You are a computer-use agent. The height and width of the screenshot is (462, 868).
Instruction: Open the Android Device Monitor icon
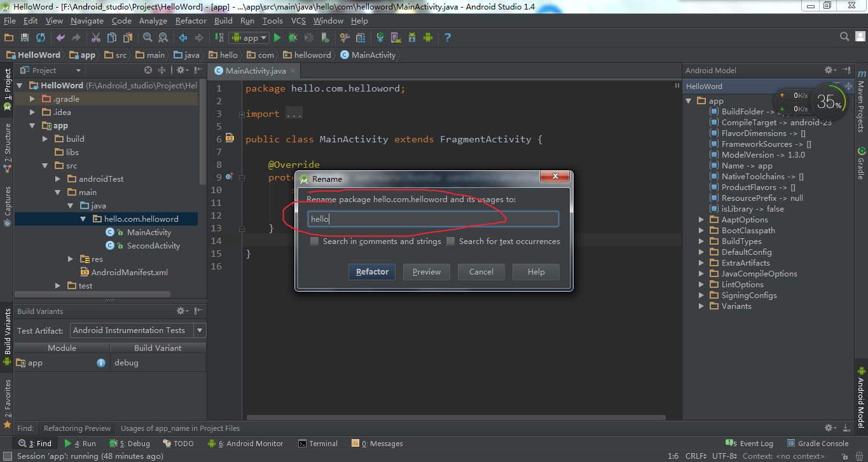click(x=427, y=38)
